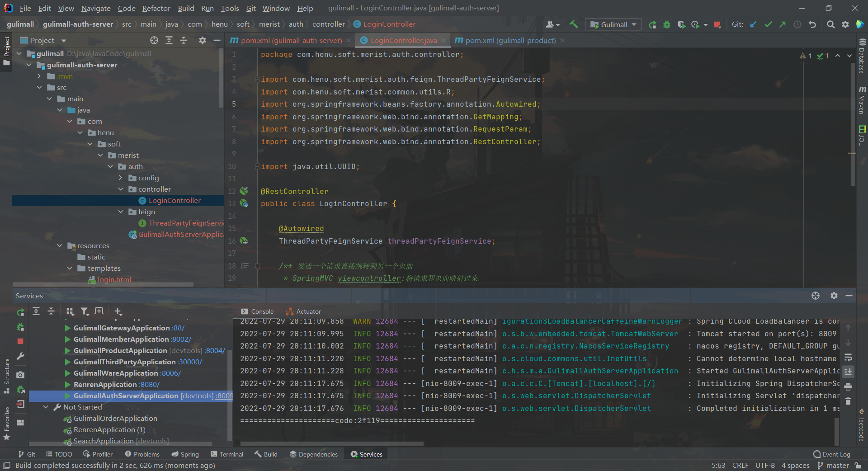Rerun service in Services toolbar
This screenshot has width=868, height=471.
coord(20,312)
